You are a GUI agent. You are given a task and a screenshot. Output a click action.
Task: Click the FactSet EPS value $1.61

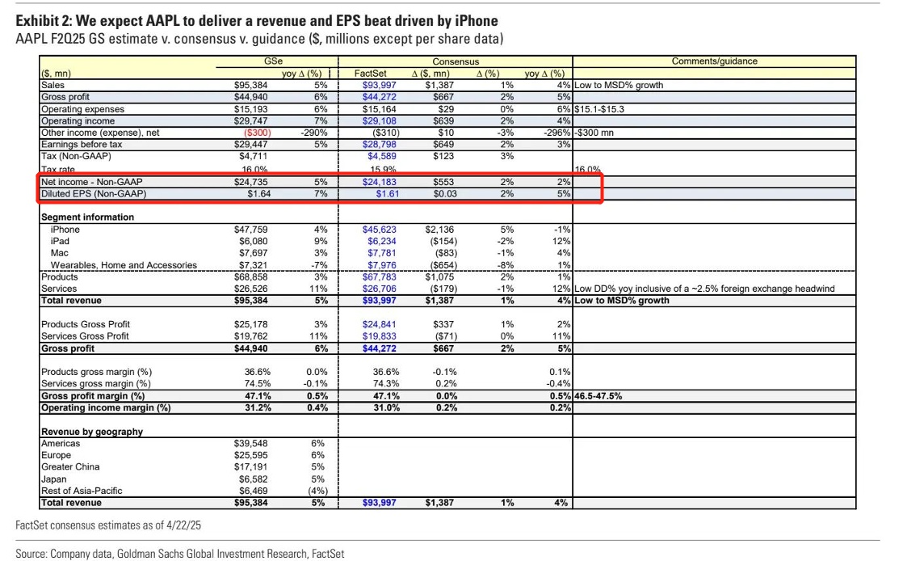click(x=387, y=193)
